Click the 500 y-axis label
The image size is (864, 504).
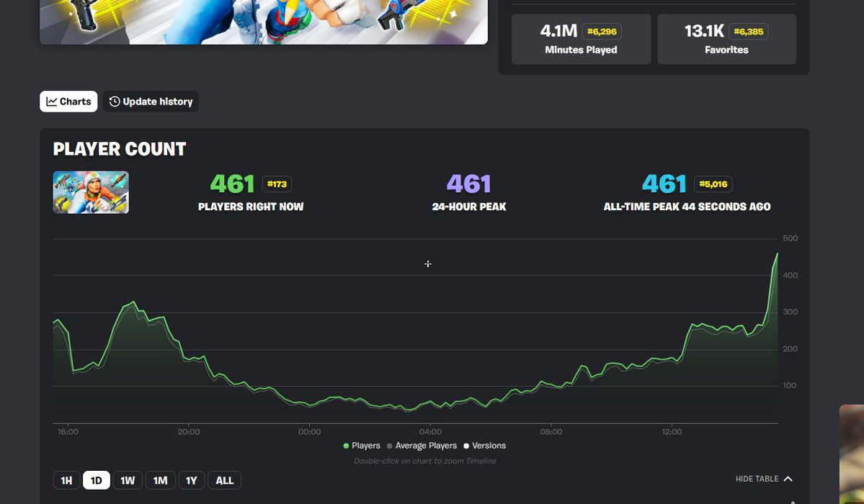point(790,238)
